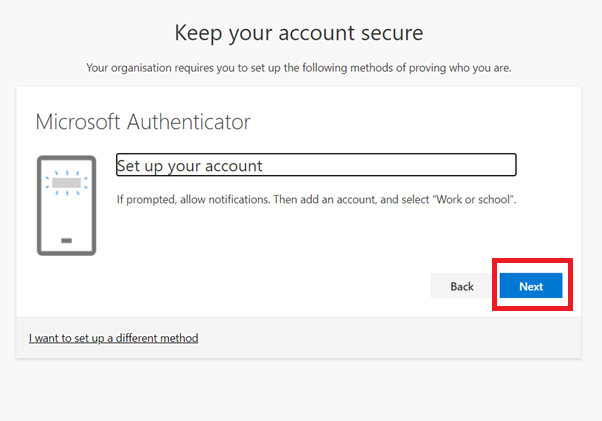Click the grey footer area beside method link
Viewport: 602px width, 421px height.
384,338
